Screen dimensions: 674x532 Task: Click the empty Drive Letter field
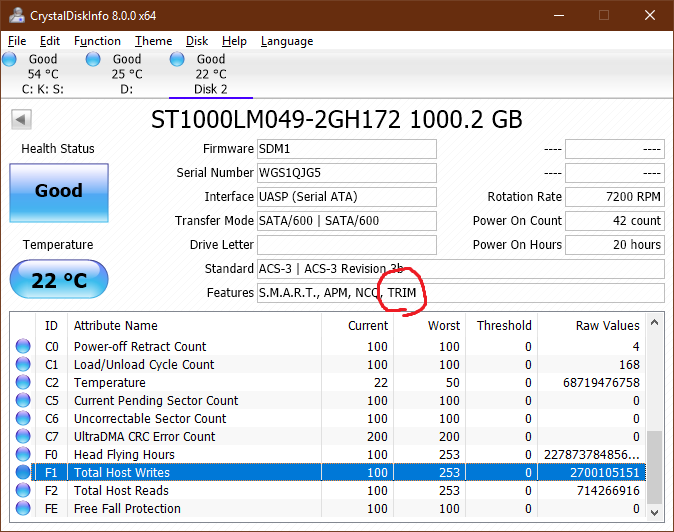(346, 245)
